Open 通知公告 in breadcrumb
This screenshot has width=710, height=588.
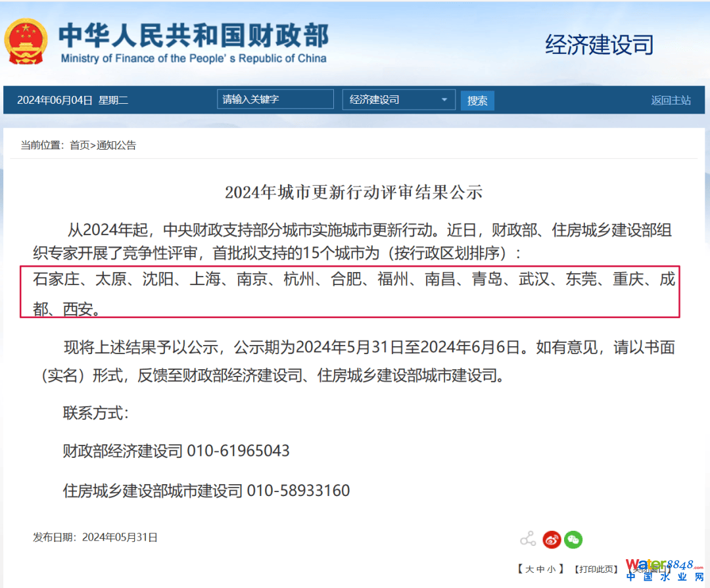(x=116, y=145)
